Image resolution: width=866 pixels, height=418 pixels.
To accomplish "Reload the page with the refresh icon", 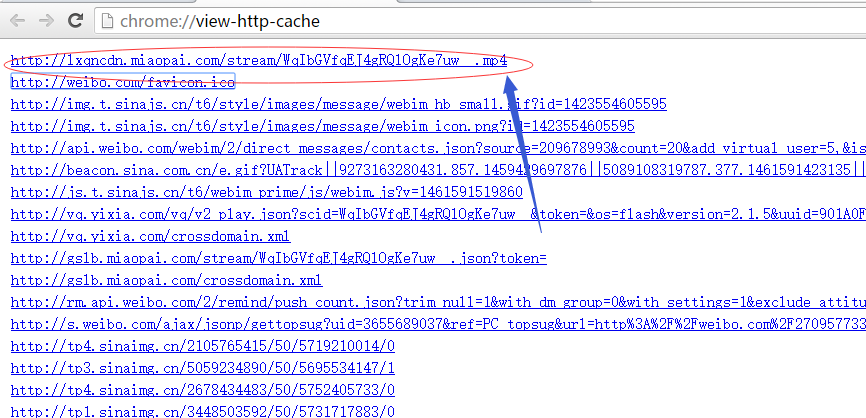I will point(75,21).
